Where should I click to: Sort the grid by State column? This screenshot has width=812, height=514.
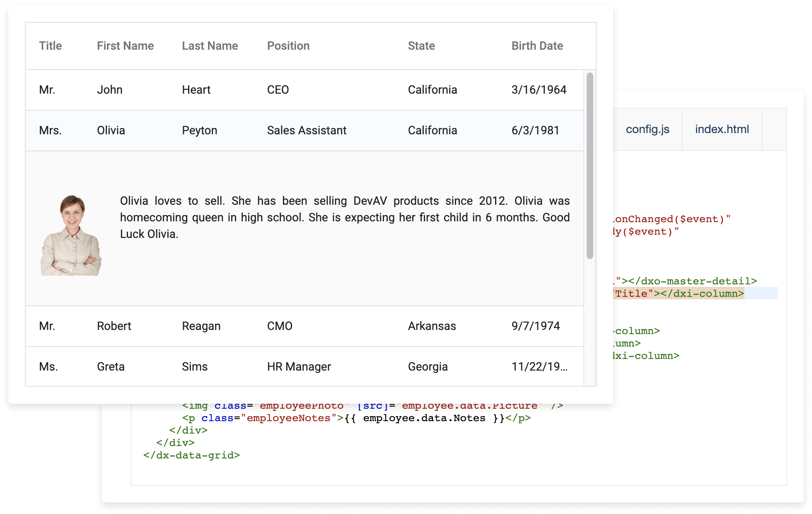click(x=421, y=46)
